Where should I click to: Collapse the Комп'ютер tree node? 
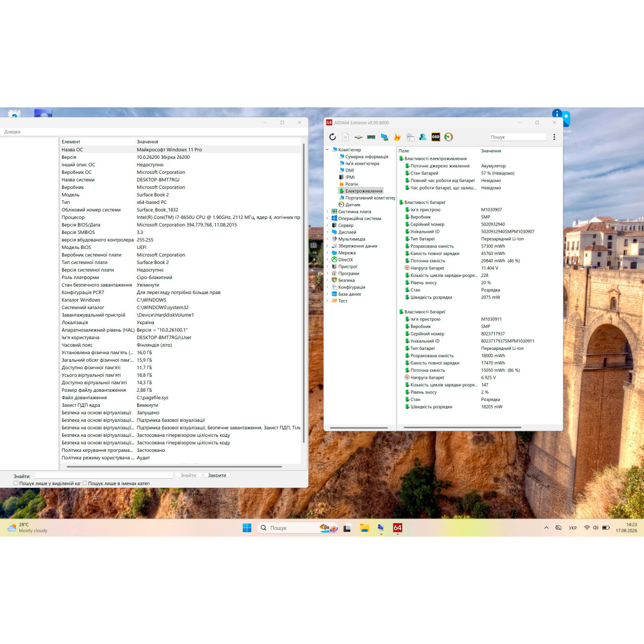click(327, 150)
